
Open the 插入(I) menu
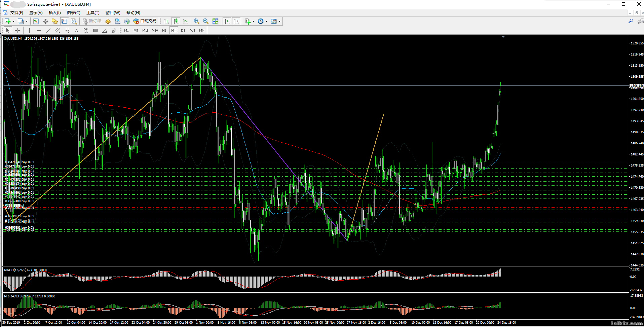pyautogui.click(x=55, y=13)
